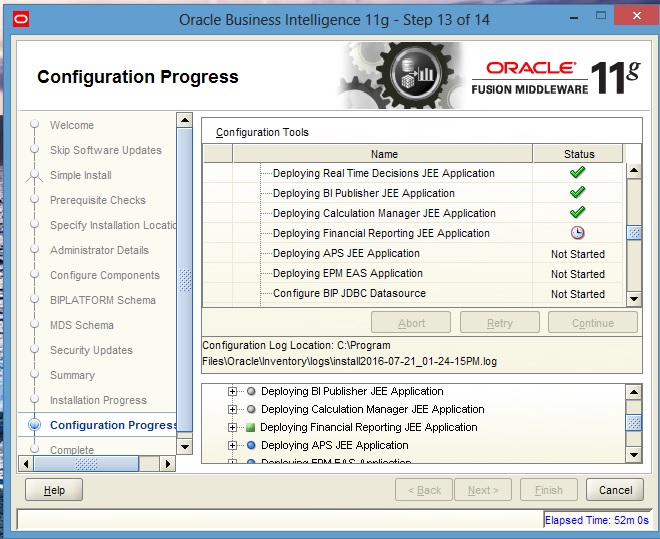The width and height of the screenshot is (660, 539).
Task: Click the Name column header
Action: 384,154
